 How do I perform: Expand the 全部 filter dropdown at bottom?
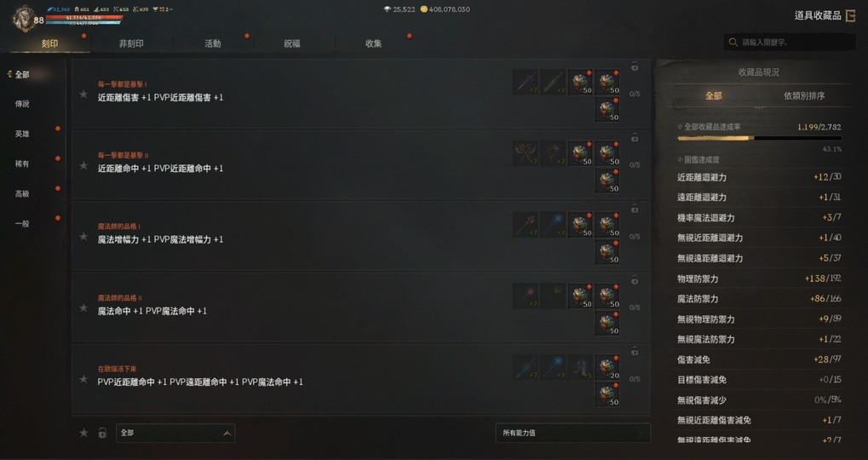[x=175, y=433]
